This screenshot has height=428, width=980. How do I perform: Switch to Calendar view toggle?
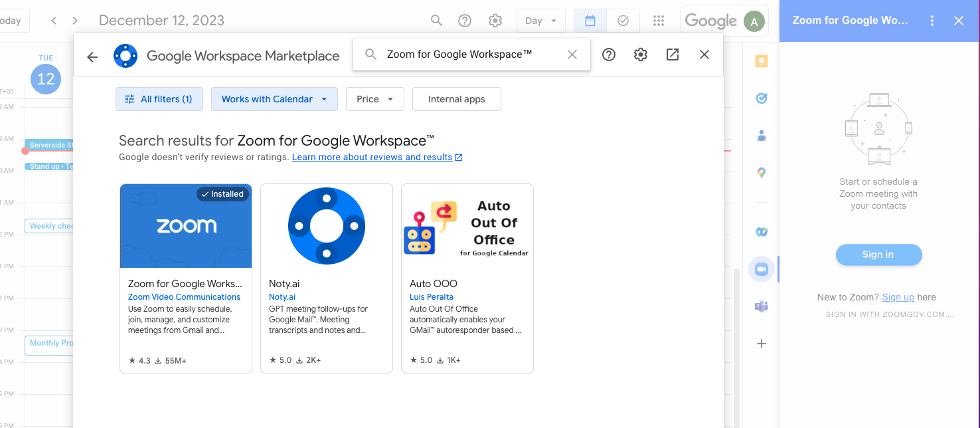click(x=590, y=21)
